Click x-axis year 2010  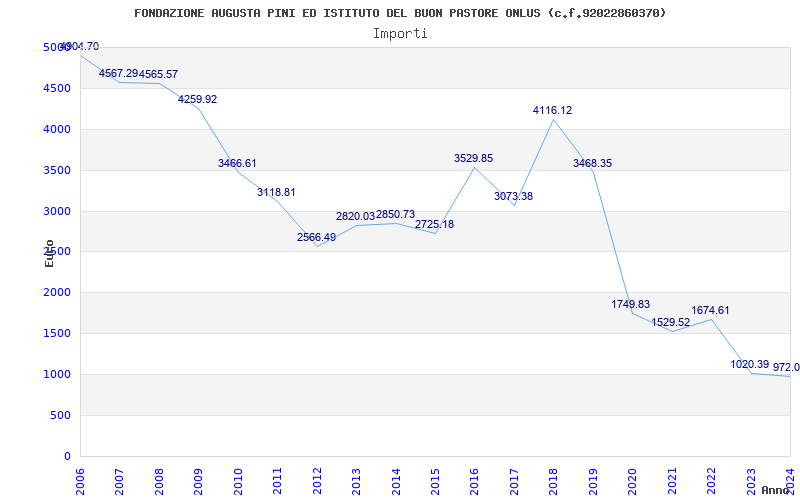tap(238, 482)
